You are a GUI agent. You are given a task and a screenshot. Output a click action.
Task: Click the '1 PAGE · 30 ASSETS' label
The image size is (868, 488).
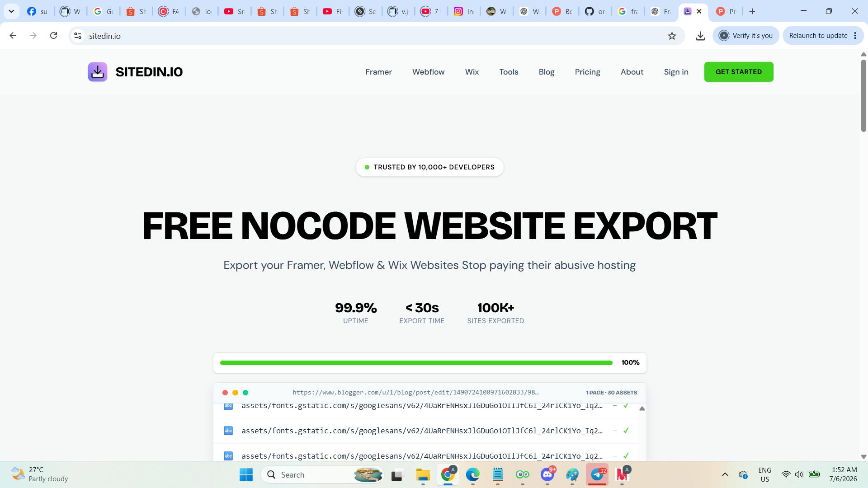pyautogui.click(x=611, y=393)
